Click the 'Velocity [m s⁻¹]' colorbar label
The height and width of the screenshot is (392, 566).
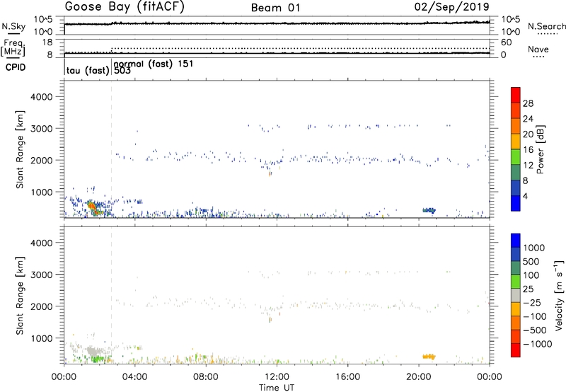[x=559, y=295]
